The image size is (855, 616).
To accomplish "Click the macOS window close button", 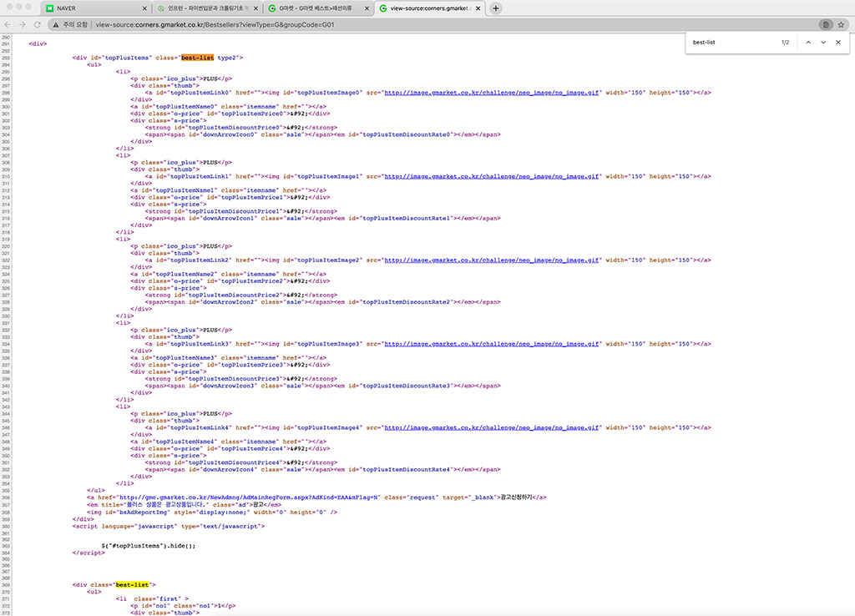I will 8,7.
